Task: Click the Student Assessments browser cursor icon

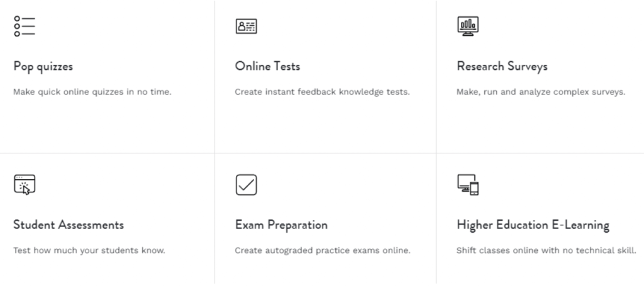Action: coord(25,185)
